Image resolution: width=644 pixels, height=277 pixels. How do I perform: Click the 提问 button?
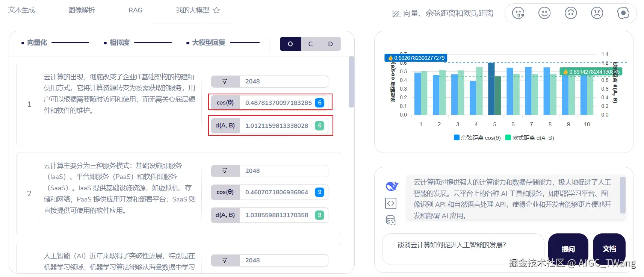pos(568,249)
